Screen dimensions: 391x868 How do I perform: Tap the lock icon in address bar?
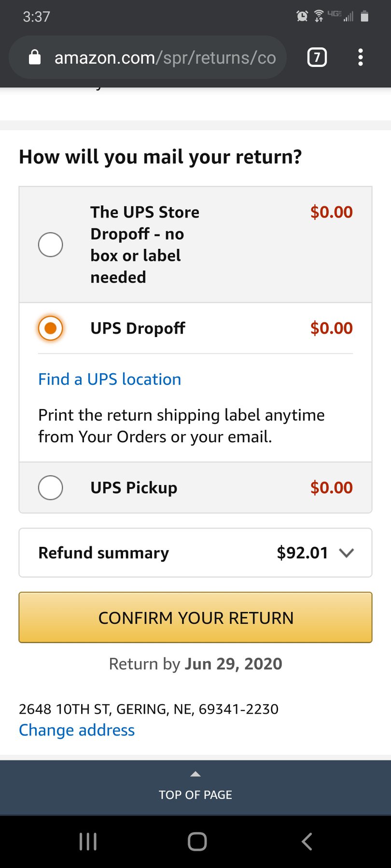coord(35,57)
